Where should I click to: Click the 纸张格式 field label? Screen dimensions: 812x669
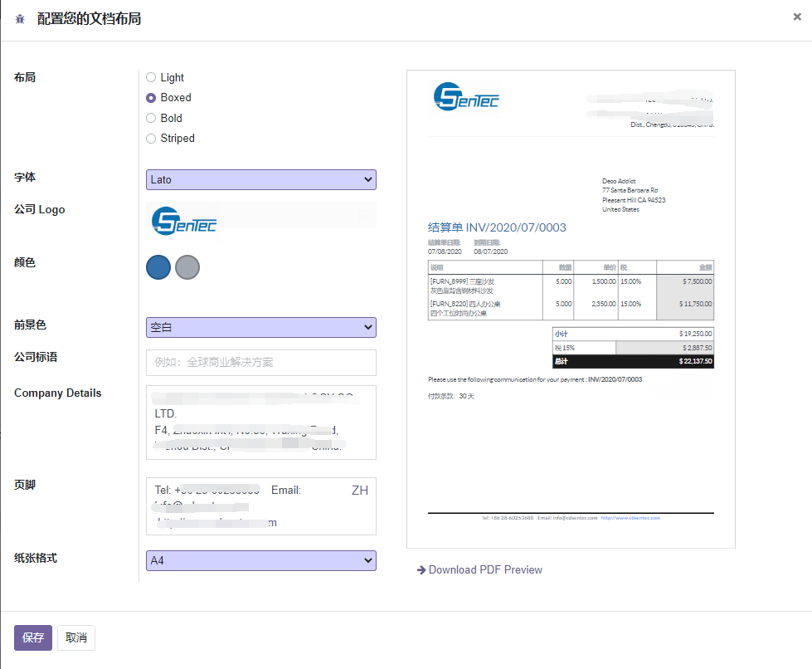[x=36, y=558]
